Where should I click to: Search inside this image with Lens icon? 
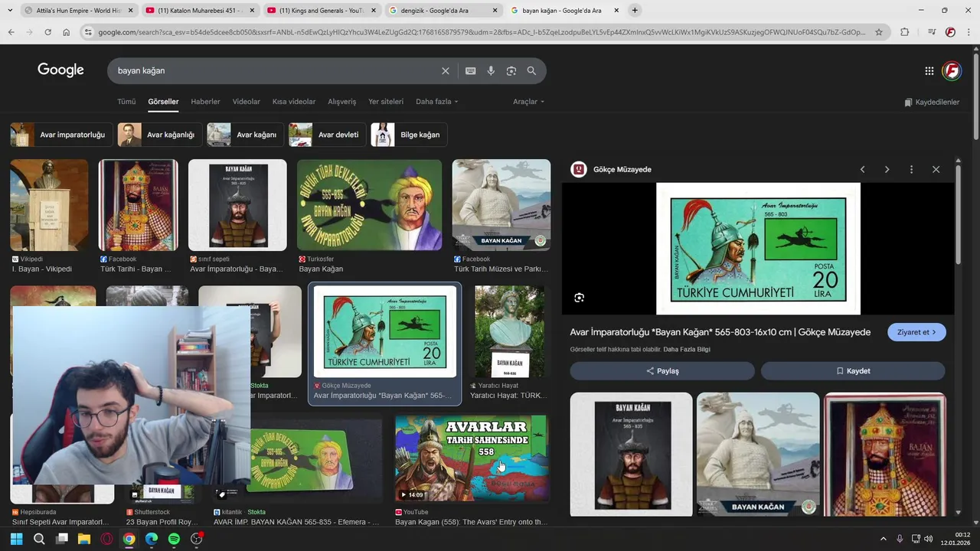pos(580,298)
